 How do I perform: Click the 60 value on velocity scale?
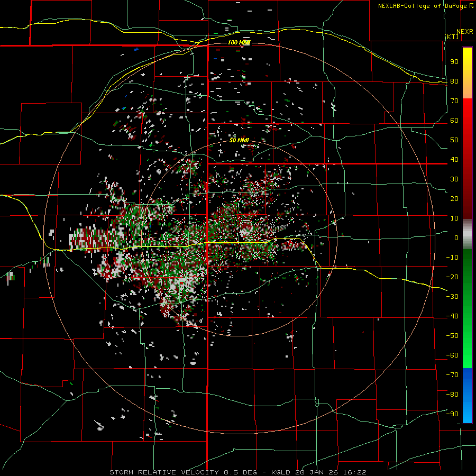(454, 121)
